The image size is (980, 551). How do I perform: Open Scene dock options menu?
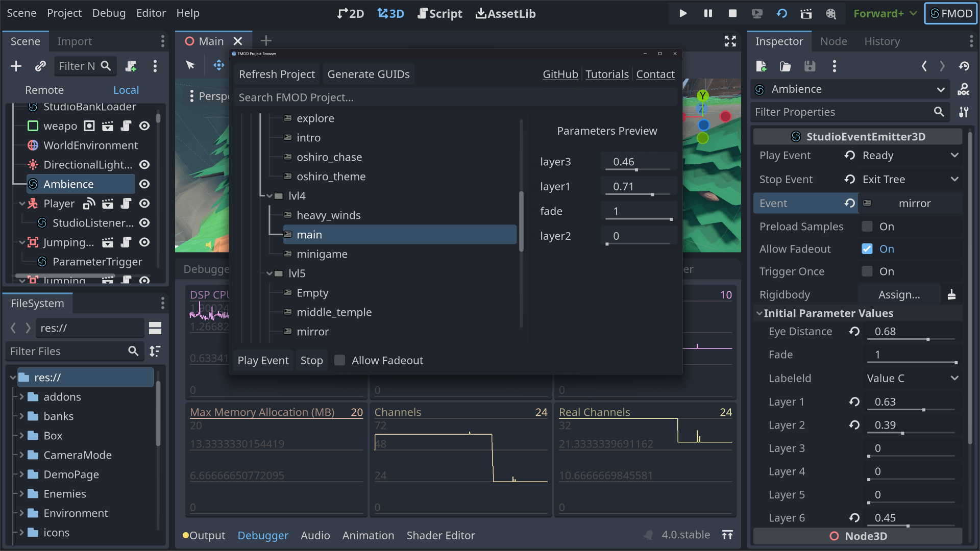(163, 41)
